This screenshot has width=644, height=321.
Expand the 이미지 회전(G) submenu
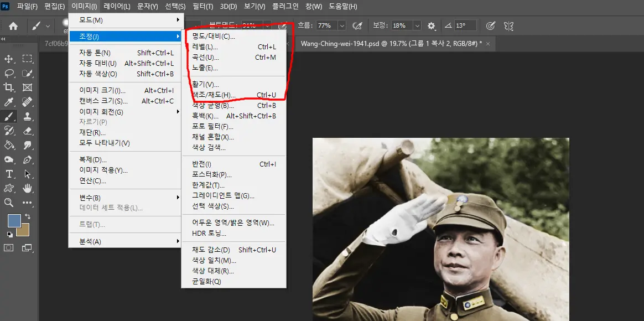(x=126, y=112)
